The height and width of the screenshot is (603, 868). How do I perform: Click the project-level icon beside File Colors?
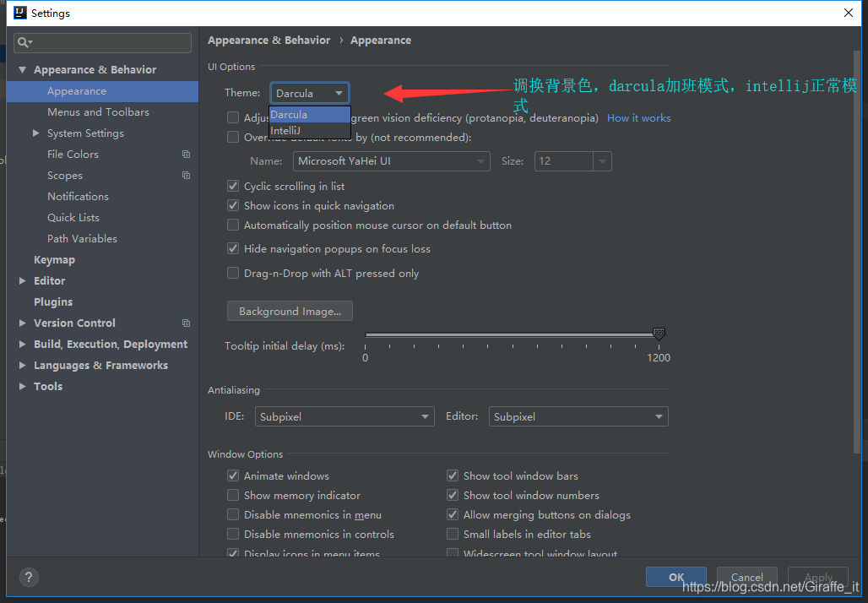pos(186,155)
